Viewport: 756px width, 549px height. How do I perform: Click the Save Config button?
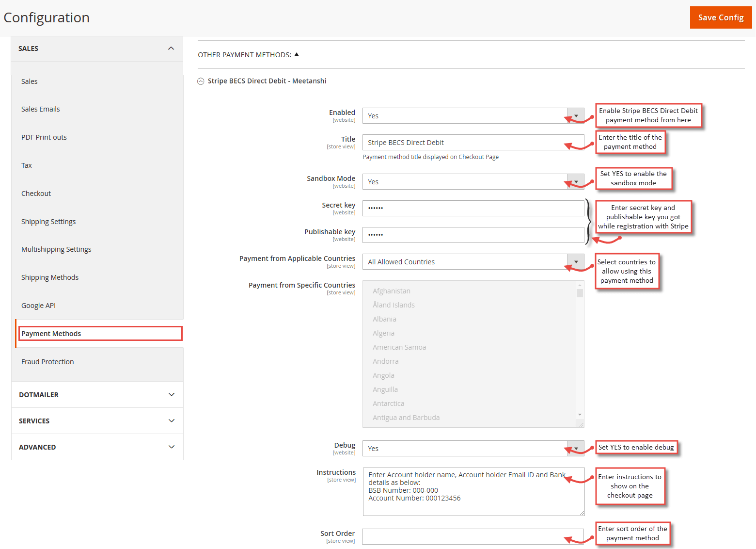tap(721, 17)
